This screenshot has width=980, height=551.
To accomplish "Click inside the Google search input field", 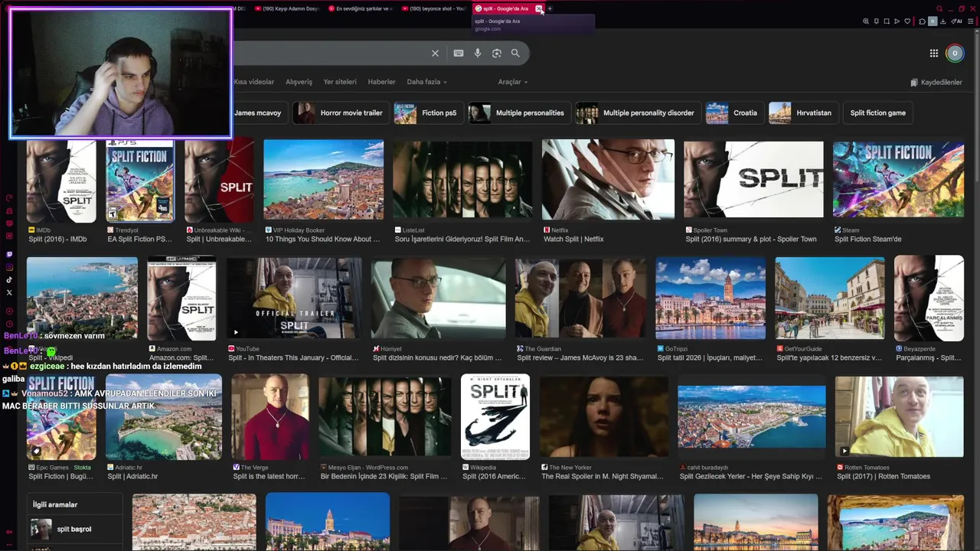I will click(x=328, y=54).
